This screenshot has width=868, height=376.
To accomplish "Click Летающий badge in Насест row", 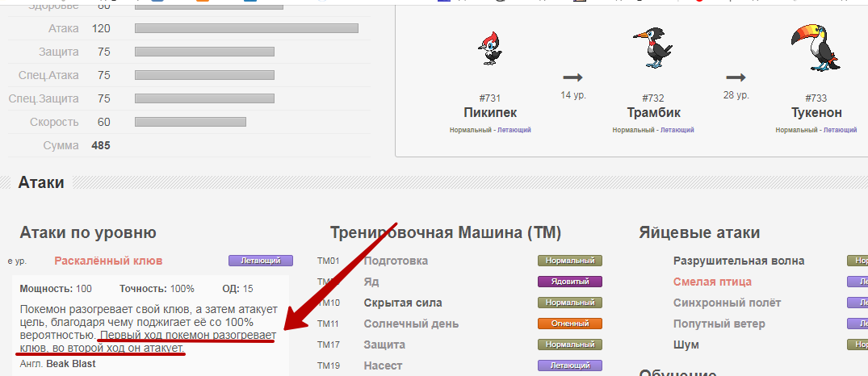I will (x=569, y=366).
